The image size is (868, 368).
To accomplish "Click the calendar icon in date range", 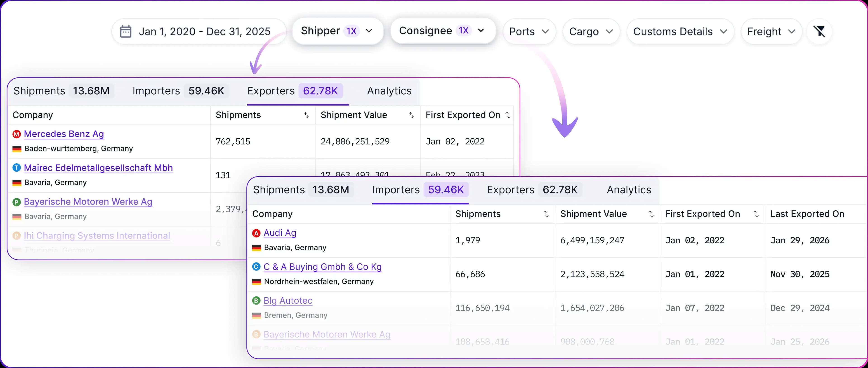I will click(x=126, y=31).
